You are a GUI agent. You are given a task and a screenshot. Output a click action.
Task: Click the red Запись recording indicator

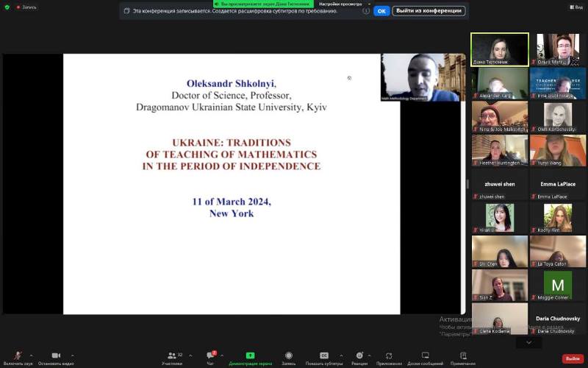(x=26, y=7)
